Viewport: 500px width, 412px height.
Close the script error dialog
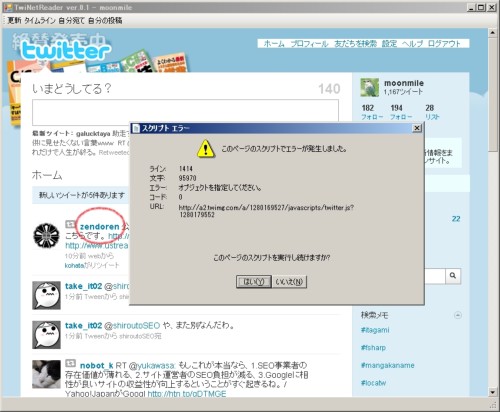pyautogui.click(x=417, y=128)
